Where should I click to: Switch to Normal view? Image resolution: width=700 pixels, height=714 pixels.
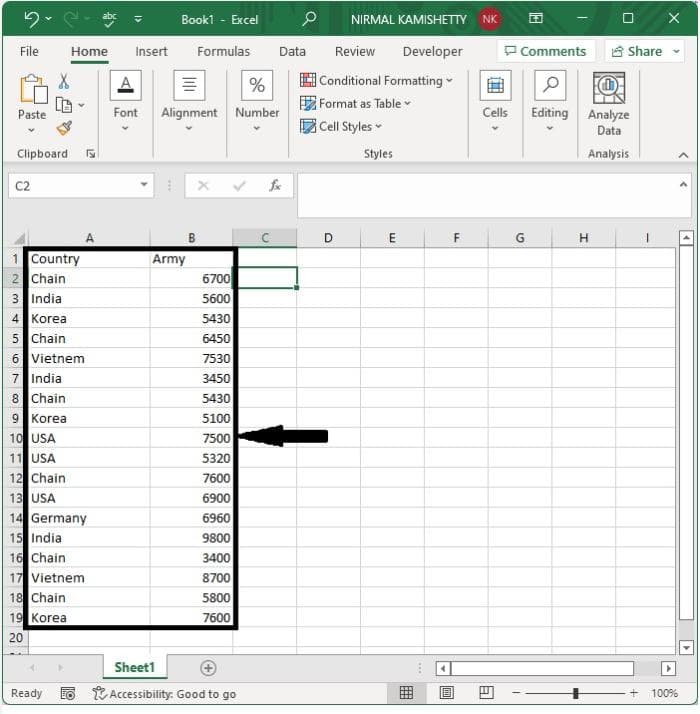pyautogui.click(x=406, y=693)
